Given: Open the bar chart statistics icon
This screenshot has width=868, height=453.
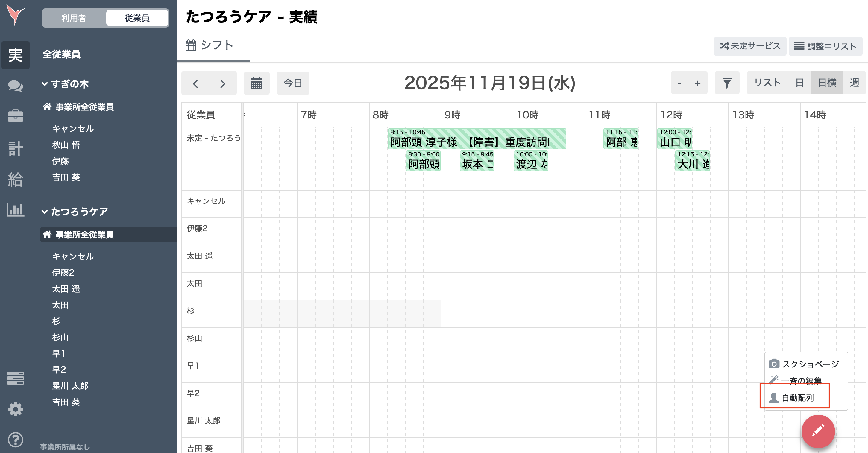Looking at the screenshot, I should click(x=16, y=210).
